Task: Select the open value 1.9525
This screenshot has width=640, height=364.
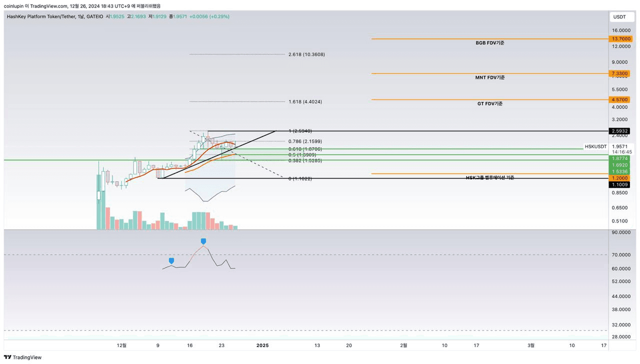Action: click(116, 16)
